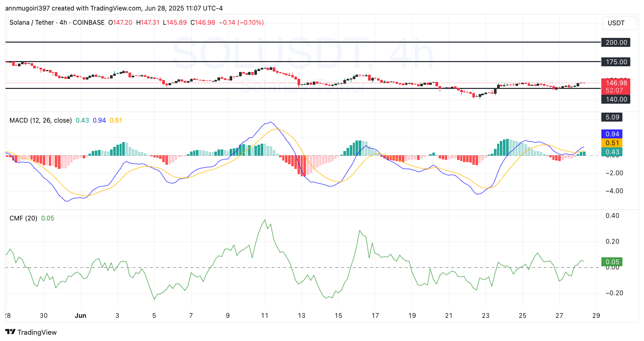Select the MACD (12, 26, close) indicator label
The image size is (644, 341).
41,120
